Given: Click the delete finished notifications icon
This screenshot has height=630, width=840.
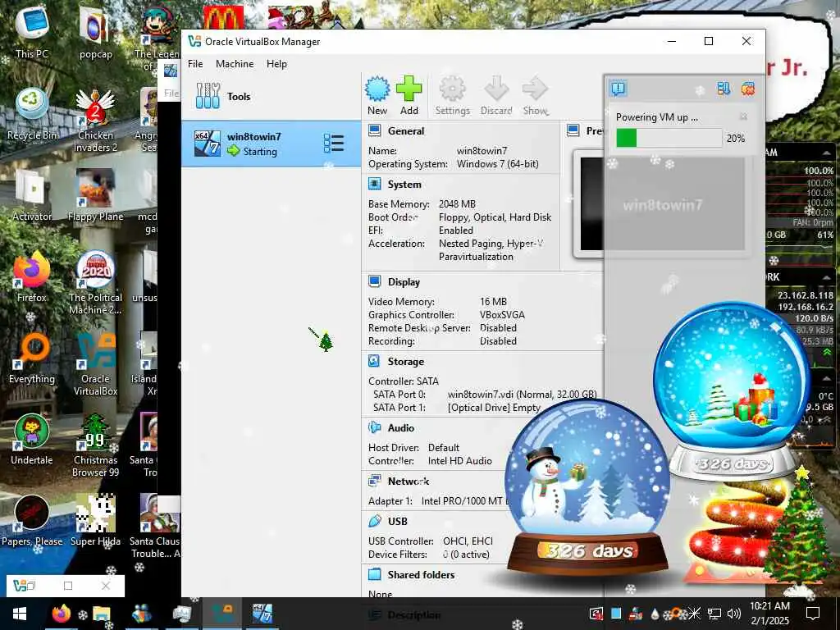Looking at the screenshot, I should [x=748, y=89].
